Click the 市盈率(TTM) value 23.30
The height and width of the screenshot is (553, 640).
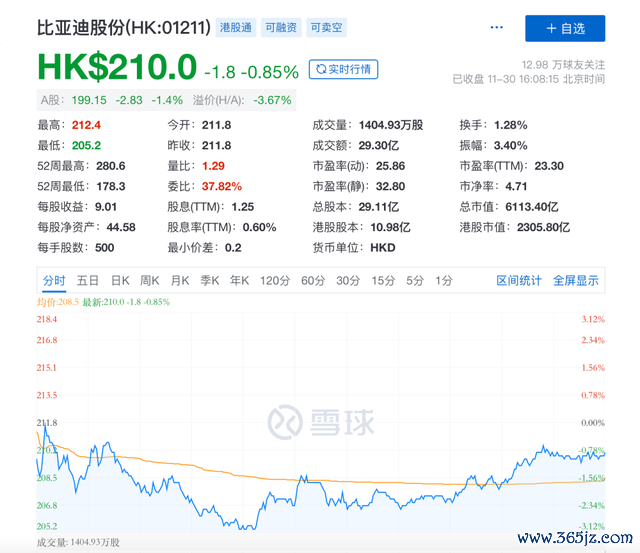(x=549, y=166)
